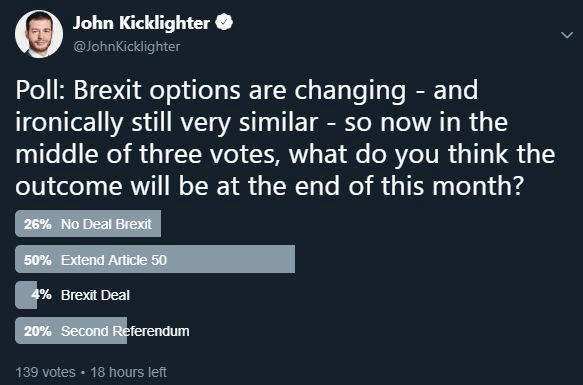The height and width of the screenshot is (385, 583).
Task: Click the 20% percentage label
Action: point(38,331)
